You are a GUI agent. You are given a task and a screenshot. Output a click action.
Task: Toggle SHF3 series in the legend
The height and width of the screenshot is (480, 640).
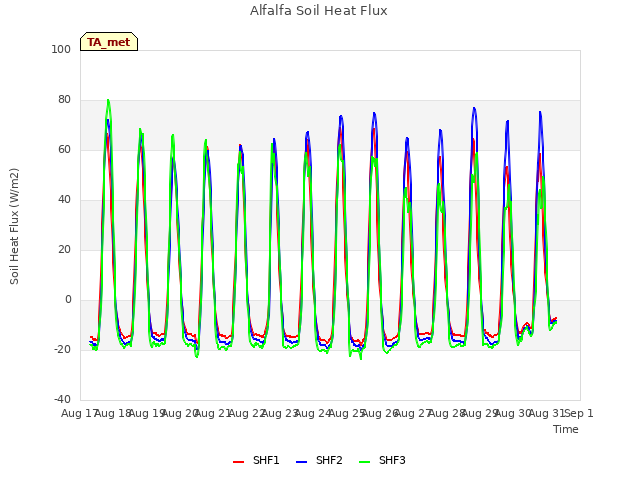click(382, 460)
